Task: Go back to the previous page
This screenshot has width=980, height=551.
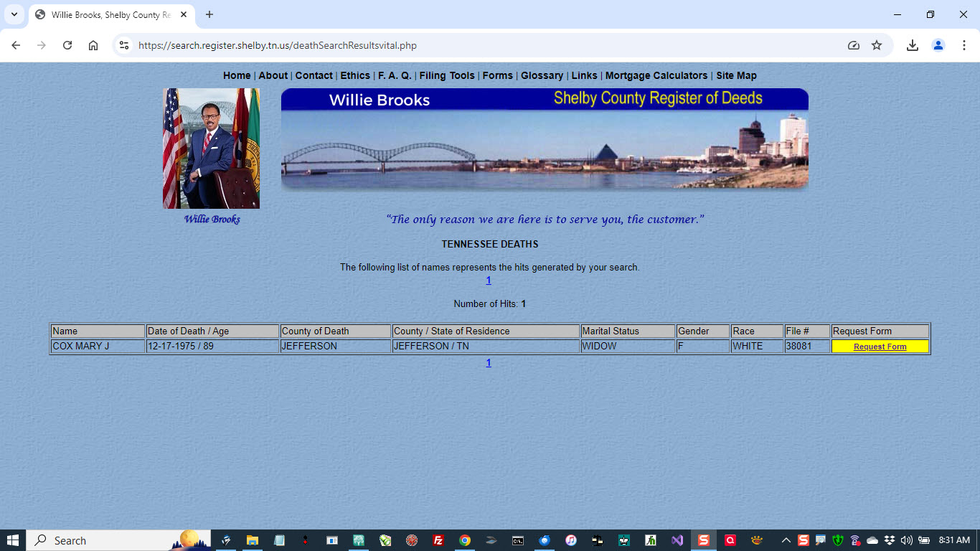Action: [x=16, y=45]
